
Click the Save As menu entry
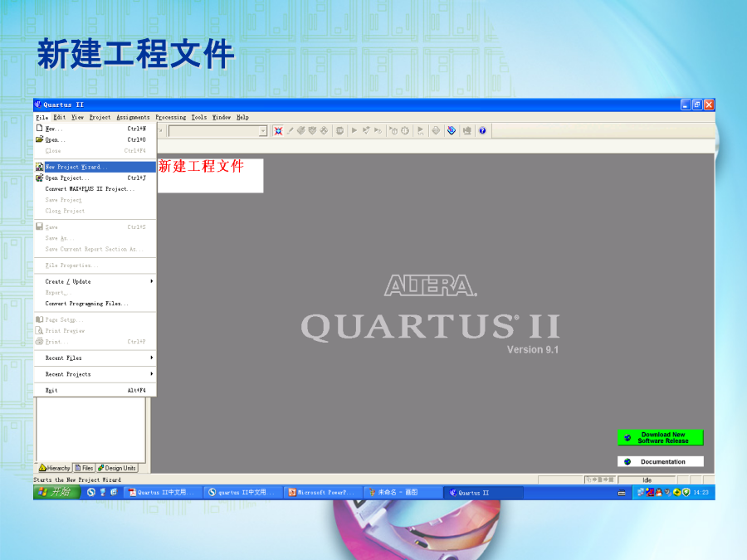[x=95, y=238]
